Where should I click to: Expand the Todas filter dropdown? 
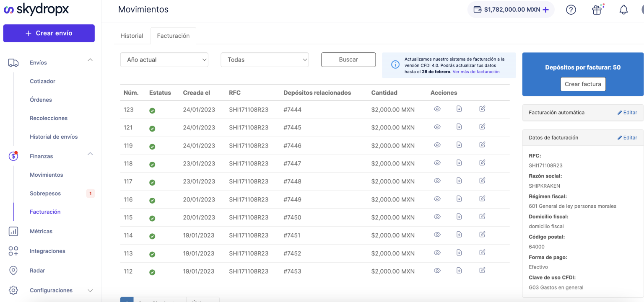point(265,59)
